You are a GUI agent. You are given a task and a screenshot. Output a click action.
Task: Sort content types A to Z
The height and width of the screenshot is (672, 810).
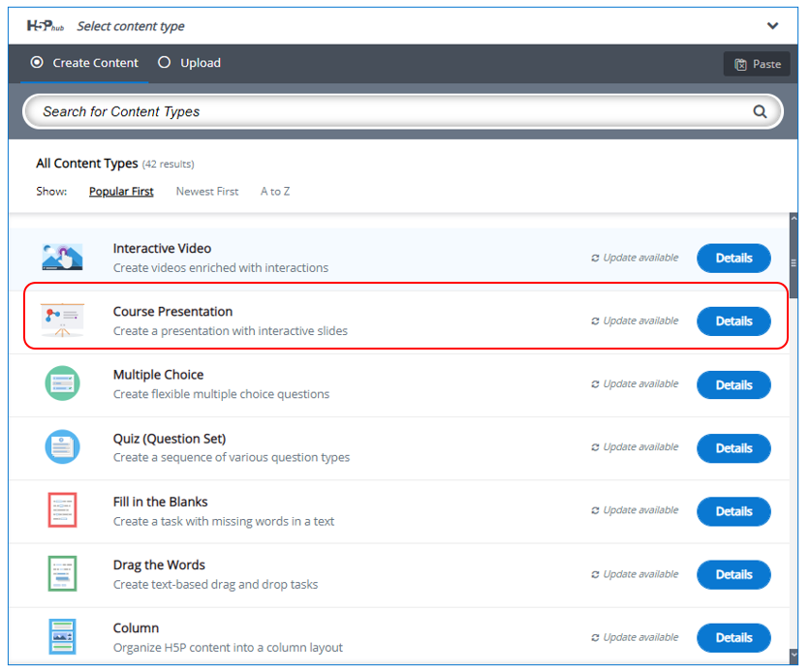[275, 192]
